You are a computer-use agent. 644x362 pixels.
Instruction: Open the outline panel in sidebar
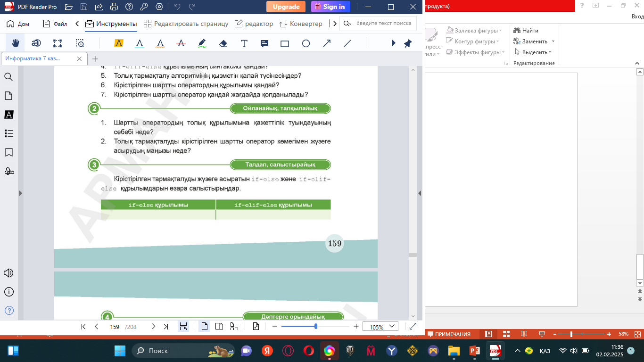pyautogui.click(x=8, y=133)
